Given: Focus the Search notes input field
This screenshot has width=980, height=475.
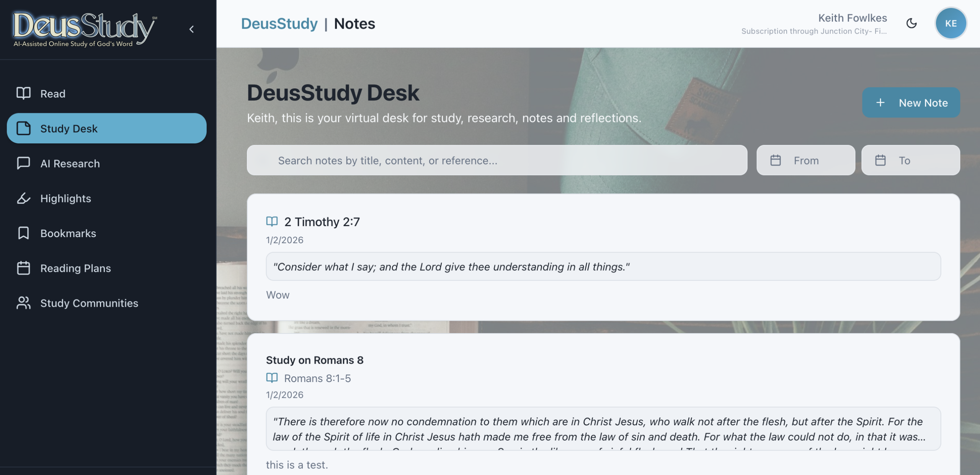Looking at the screenshot, I should (x=497, y=160).
